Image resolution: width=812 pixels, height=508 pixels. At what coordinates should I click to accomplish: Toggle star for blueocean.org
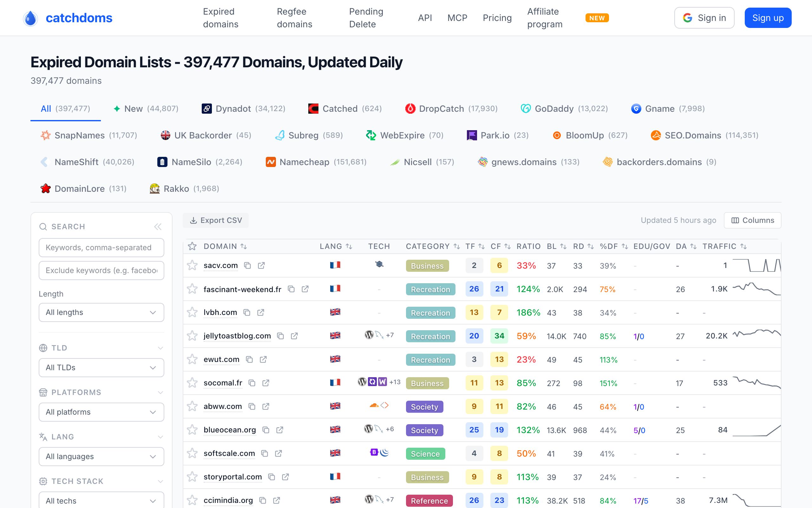pos(192,430)
